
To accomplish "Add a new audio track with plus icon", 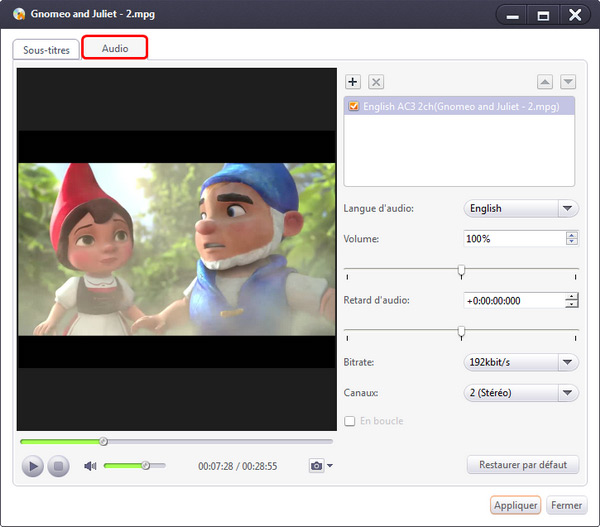I will (352, 82).
